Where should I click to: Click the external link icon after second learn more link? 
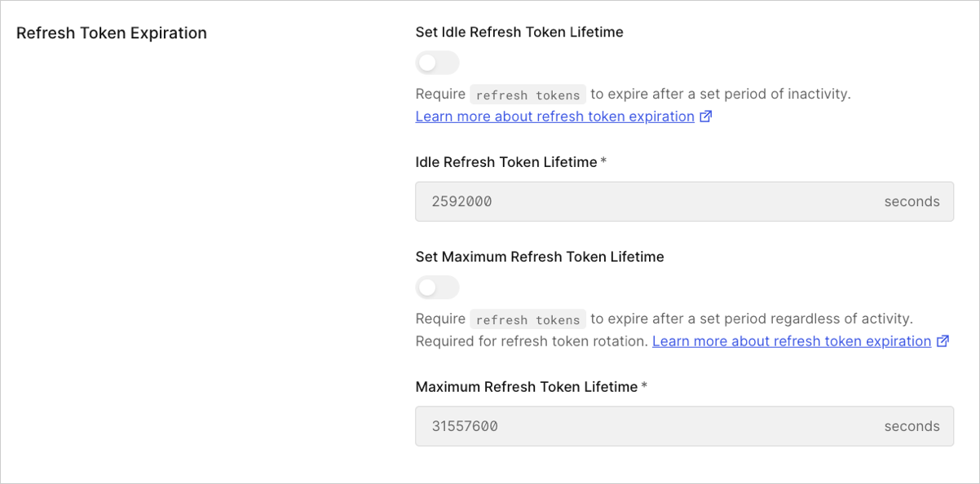tap(943, 341)
